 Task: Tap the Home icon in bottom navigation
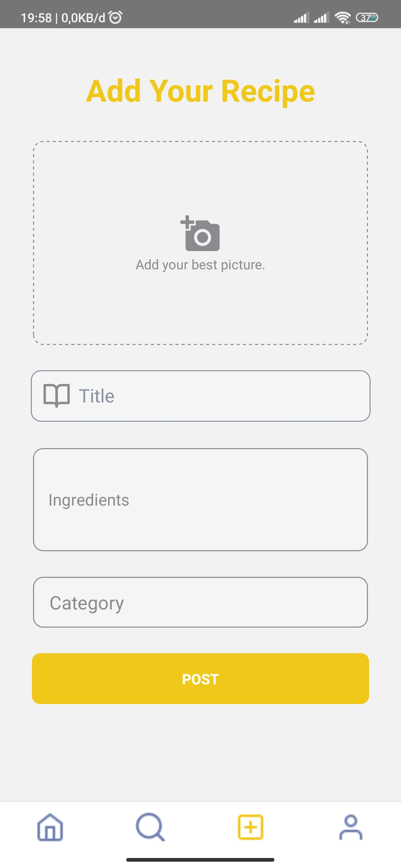(x=50, y=826)
